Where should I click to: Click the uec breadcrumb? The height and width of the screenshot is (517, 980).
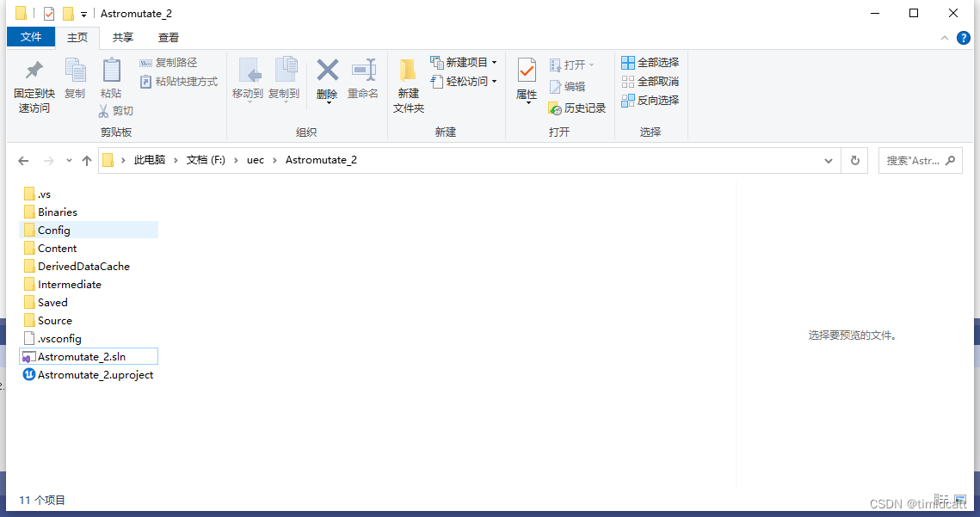(255, 160)
